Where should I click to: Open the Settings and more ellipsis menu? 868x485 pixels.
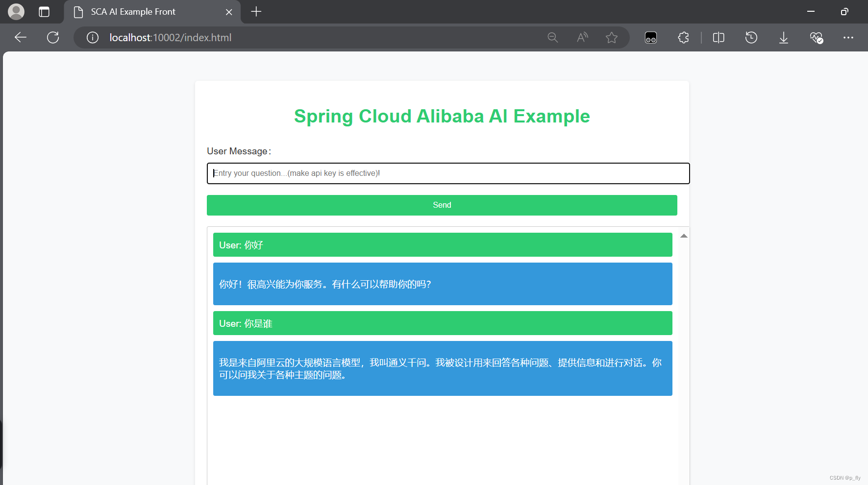[x=848, y=38]
